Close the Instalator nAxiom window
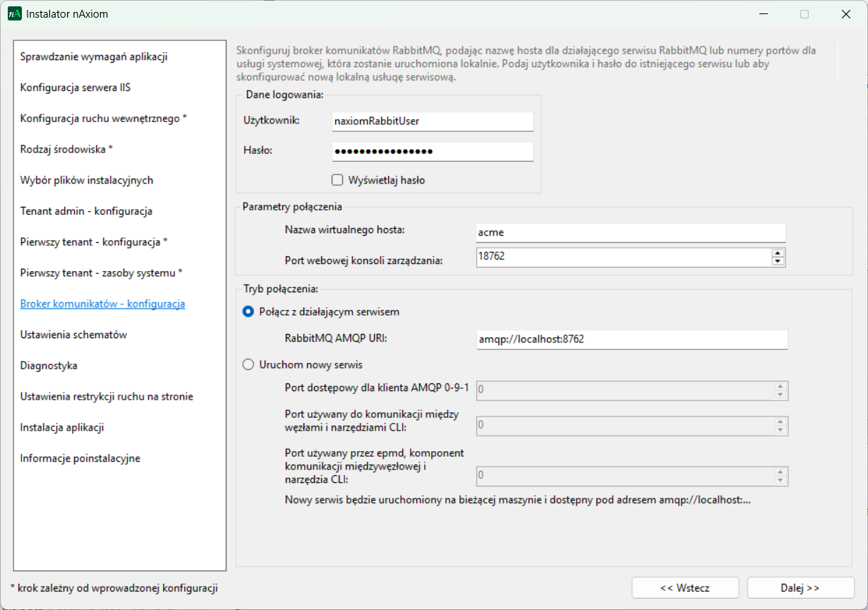The height and width of the screenshot is (610, 868). point(845,14)
